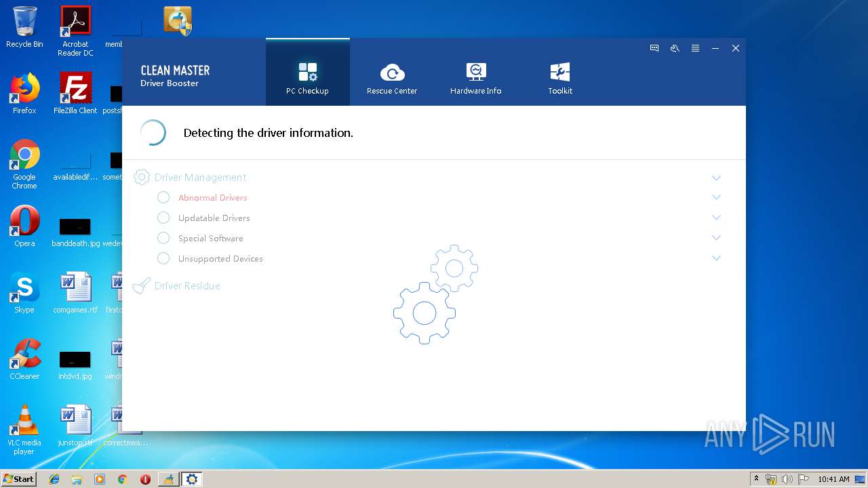
Task: Select the Abnormal Drivers circle indicator
Action: click(x=163, y=197)
